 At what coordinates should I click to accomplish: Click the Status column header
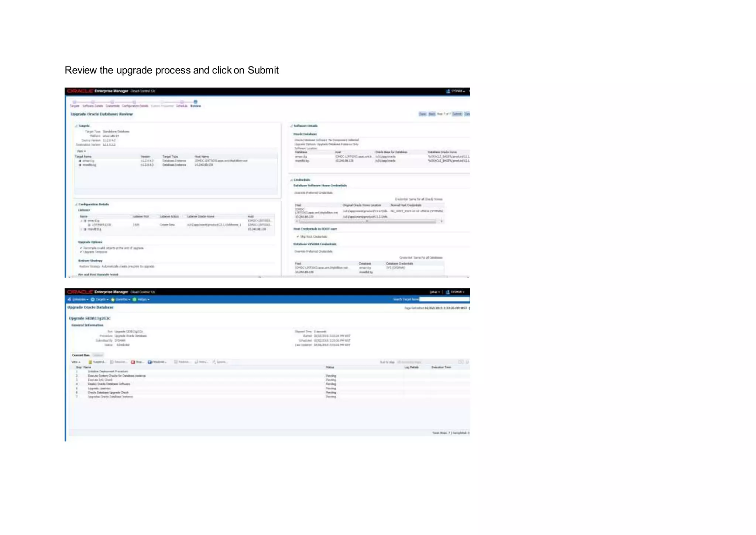coord(330,367)
